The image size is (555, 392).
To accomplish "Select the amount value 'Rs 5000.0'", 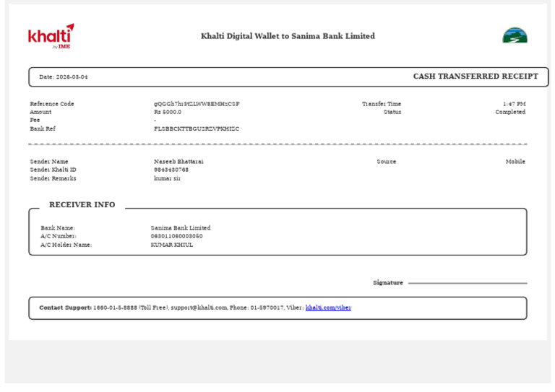I will pos(168,112).
